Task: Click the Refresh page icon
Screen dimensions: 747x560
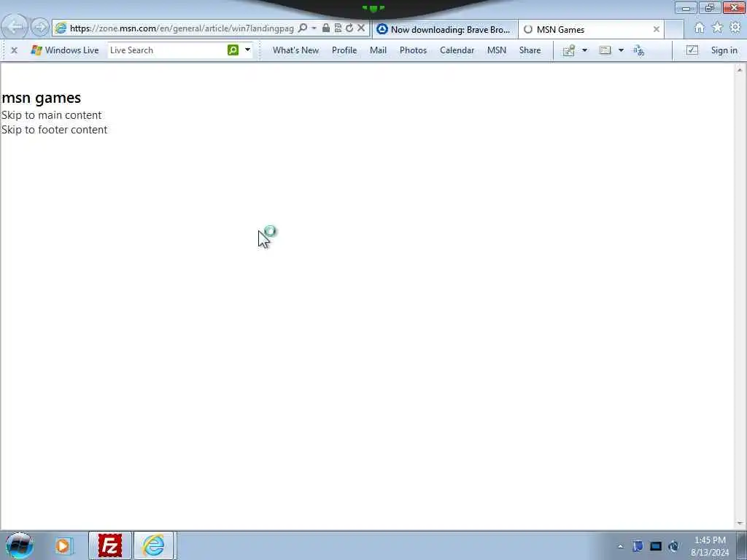Action: tap(349, 28)
